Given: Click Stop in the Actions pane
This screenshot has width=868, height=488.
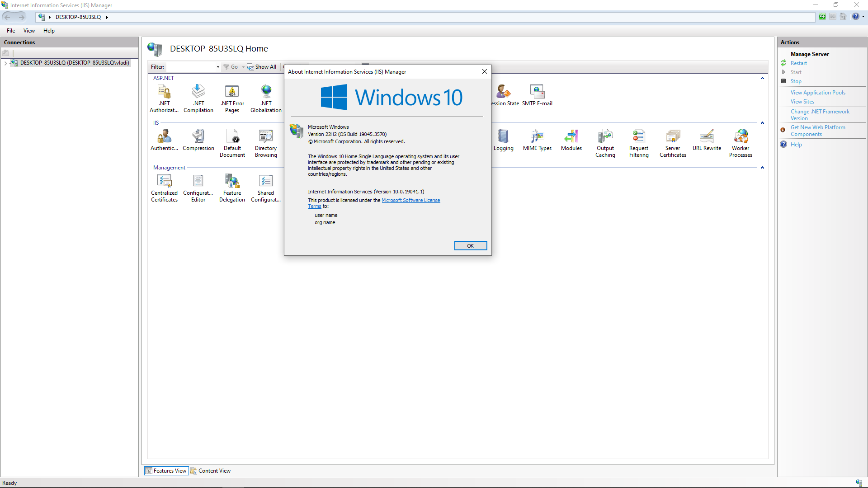Looking at the screenshot, I should [796, 81].
